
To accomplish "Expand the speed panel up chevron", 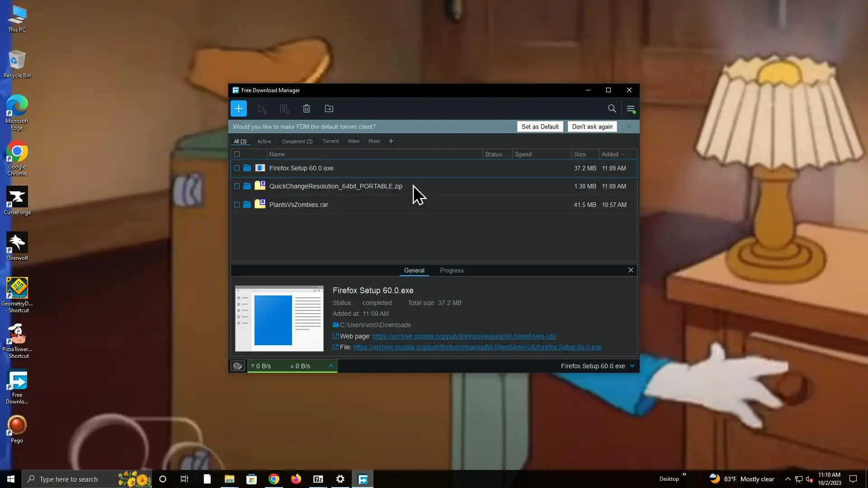I will point(331,366).
